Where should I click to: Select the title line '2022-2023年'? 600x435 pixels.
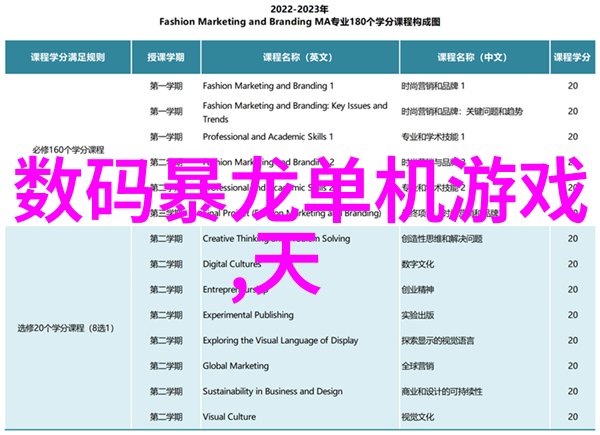coord(300,9)
